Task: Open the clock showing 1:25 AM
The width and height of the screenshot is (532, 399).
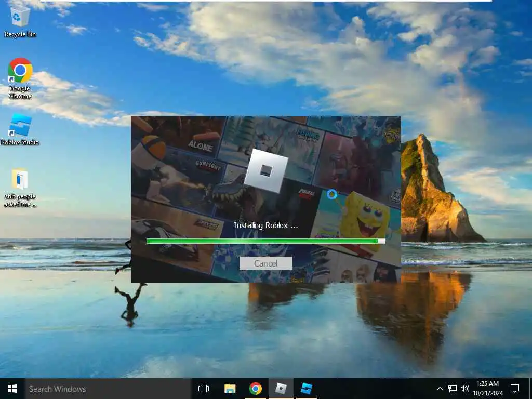Action: (487, 389)
